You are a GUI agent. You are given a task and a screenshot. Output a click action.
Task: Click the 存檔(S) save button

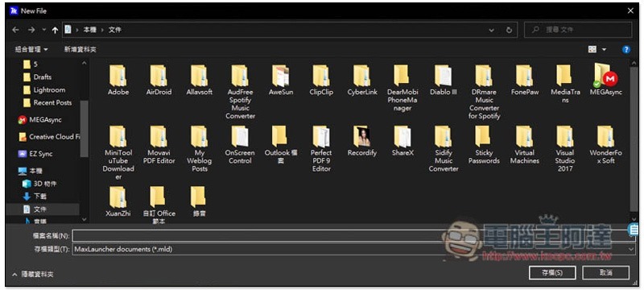pyautogui.click(x=552, y=272)
